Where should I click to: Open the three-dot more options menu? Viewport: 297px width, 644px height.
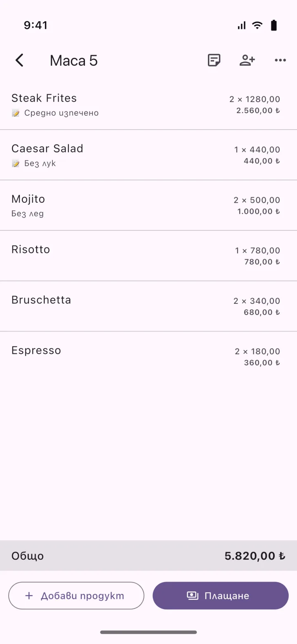click(x=280, y=60)
